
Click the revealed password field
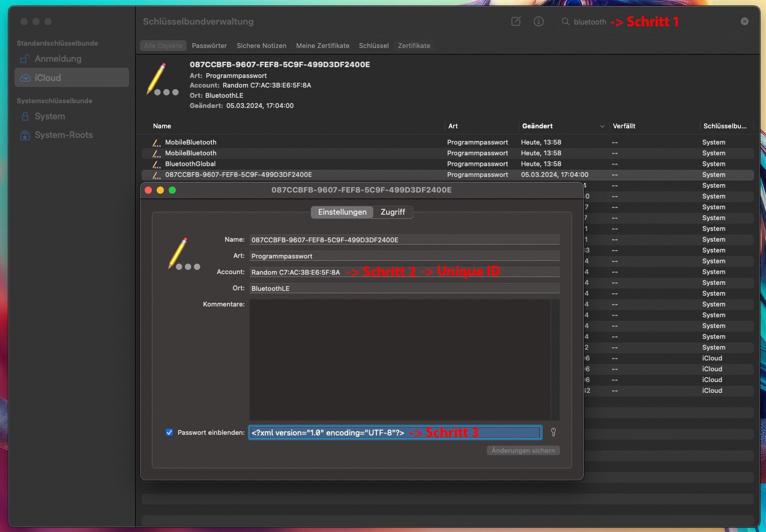(x=395, y=432)
